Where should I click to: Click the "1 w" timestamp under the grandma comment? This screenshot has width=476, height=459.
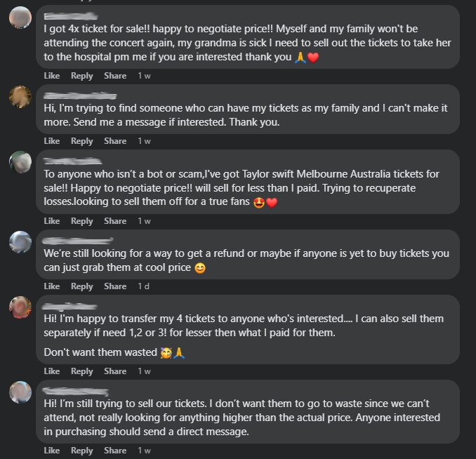tap(144, 75)
